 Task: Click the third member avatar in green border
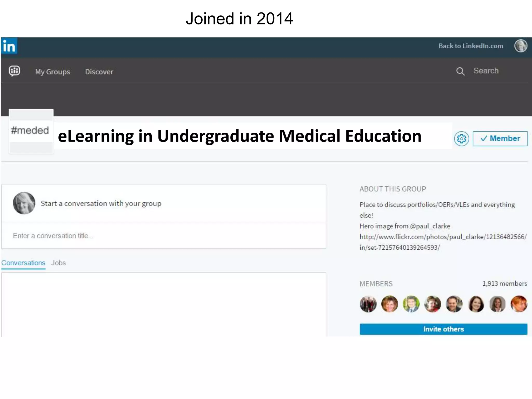pos(411,304)
